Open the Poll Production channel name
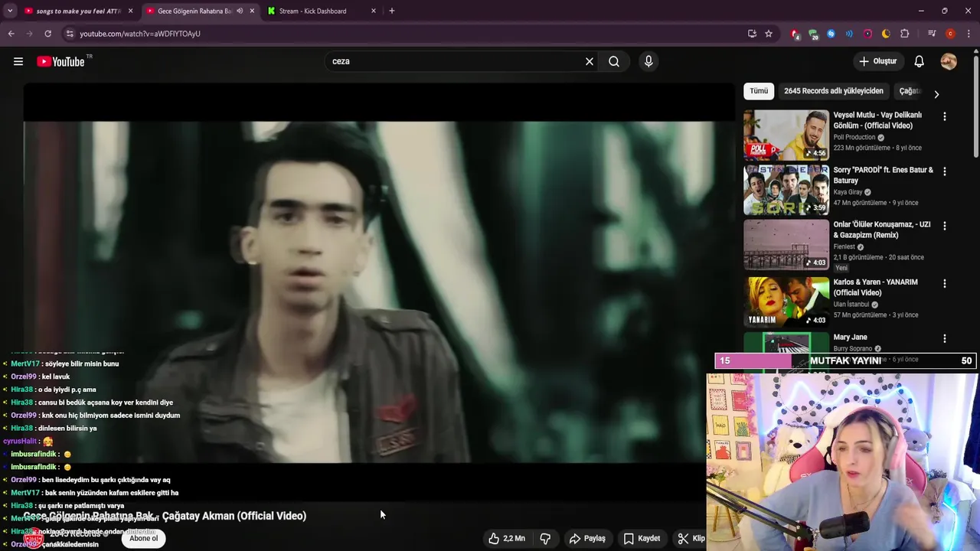The height and width of the screenshot is (551, 980). pos(854,138)
